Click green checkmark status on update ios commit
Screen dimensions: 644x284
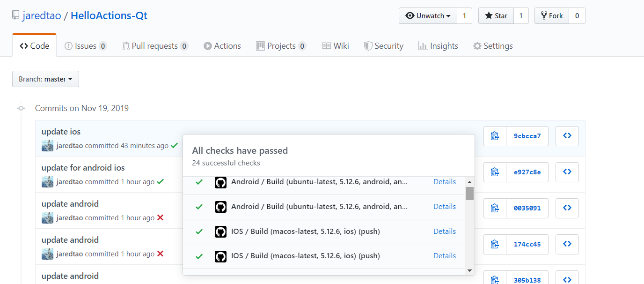(x=175, y=146)
